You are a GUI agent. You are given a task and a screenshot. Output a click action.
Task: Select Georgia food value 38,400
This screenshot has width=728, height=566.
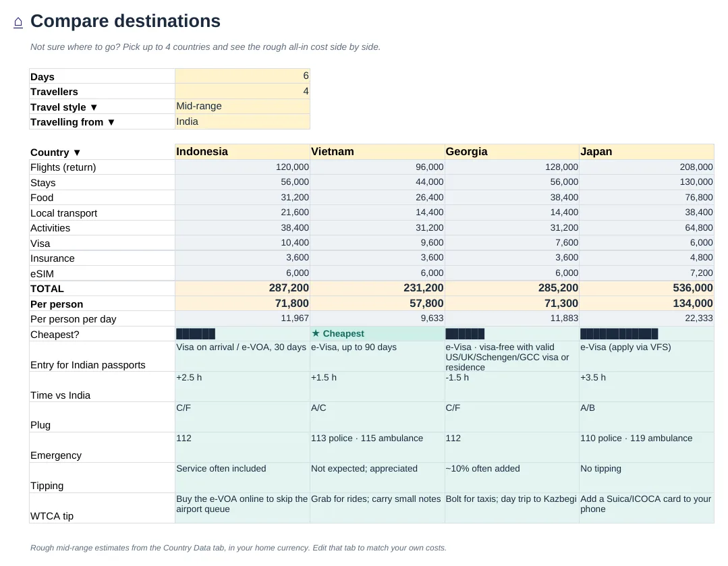coord(511,198)
